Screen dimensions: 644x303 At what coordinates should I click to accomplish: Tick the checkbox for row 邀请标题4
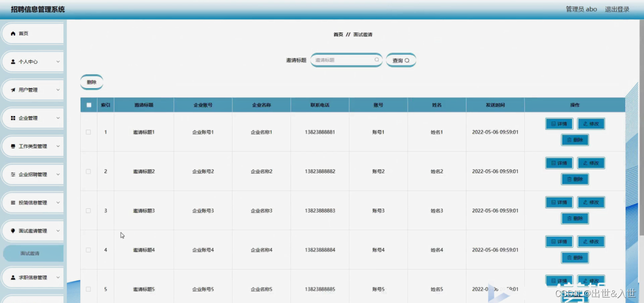coord(88,250)
